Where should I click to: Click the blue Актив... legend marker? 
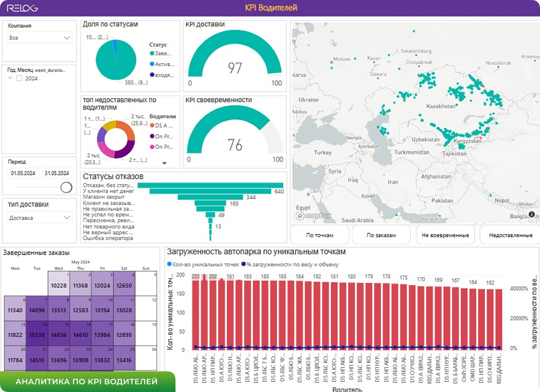pyautogui.click(x=152, y=64)
